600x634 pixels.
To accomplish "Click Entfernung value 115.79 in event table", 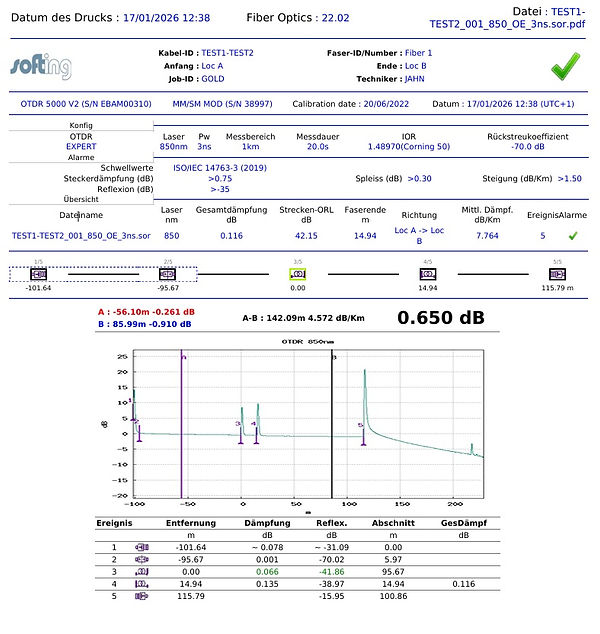I will 191,596.
